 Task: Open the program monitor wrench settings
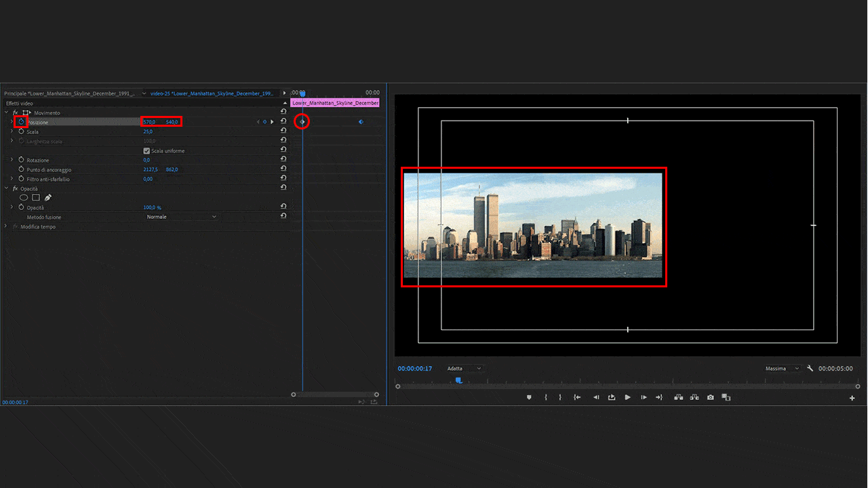point(810,368)
